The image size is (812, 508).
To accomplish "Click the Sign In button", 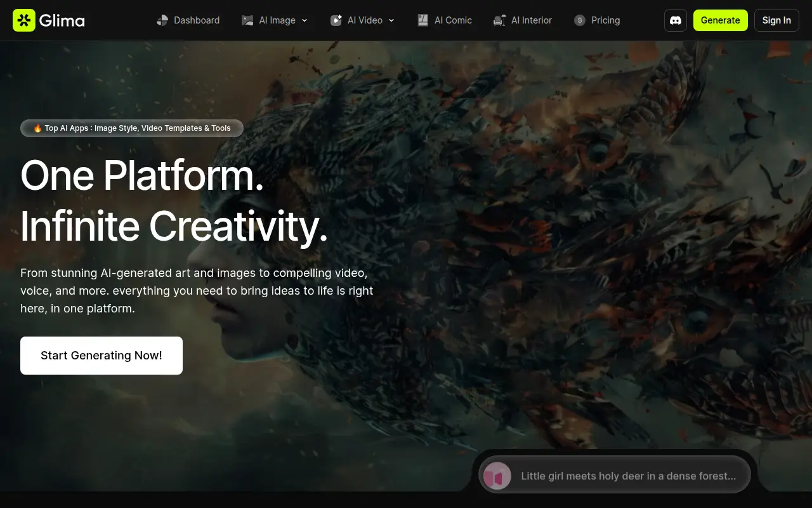I will [776, 20].
